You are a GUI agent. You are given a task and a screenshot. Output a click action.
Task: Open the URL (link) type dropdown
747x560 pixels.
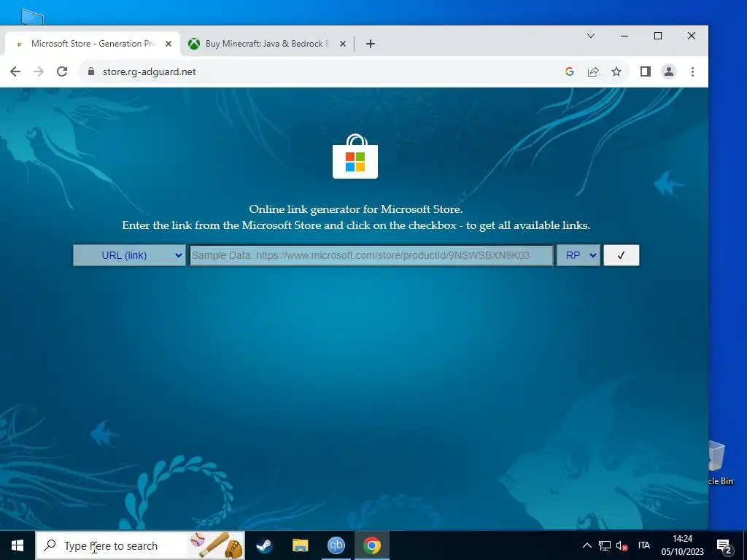129,255
